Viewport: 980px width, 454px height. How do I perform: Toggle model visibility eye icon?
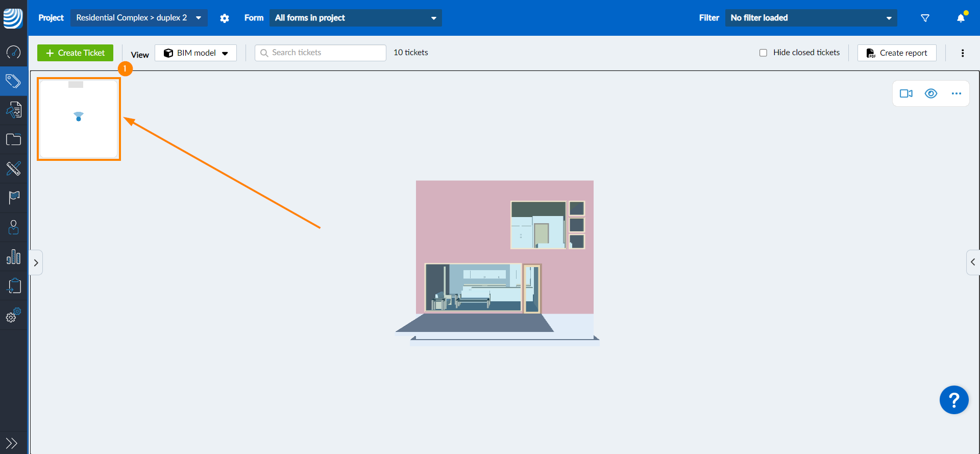coord(931,93)
